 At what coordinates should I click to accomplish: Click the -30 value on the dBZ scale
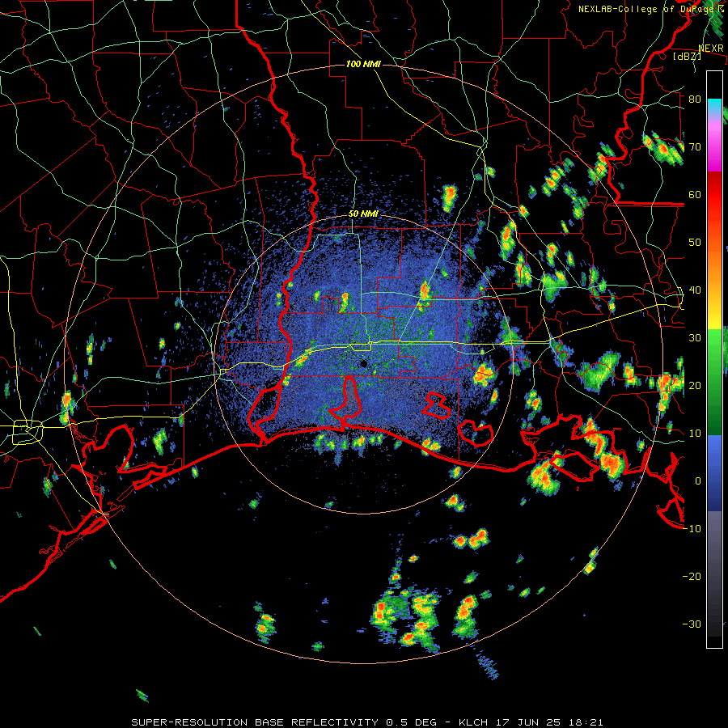pyautogui.click(x=692, y=624)
